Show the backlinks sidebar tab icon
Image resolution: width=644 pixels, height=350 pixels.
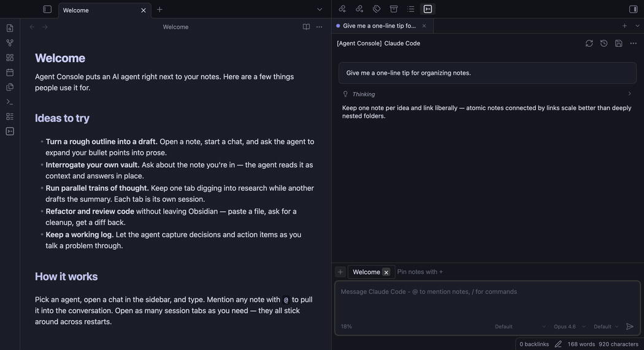click(342, 9)
